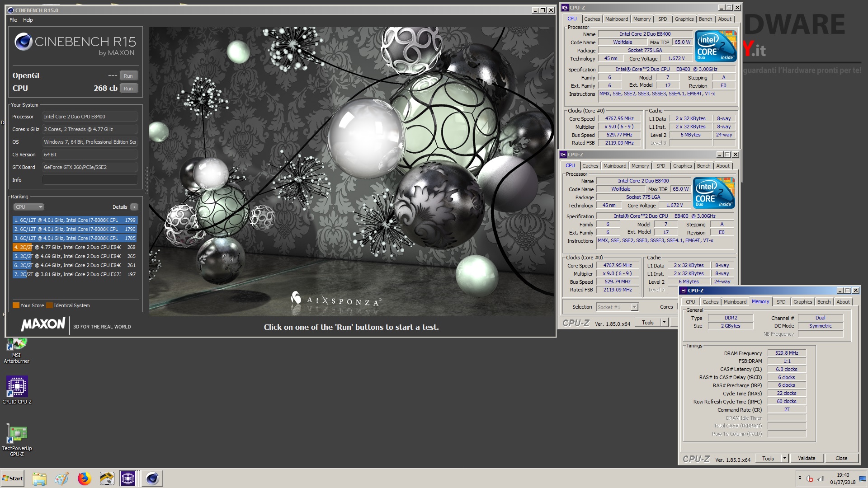Click the rendered scene image
Image resolution: width=868 pixels, height=488 pixels.
pyautogui.click(x=352, y=172)
